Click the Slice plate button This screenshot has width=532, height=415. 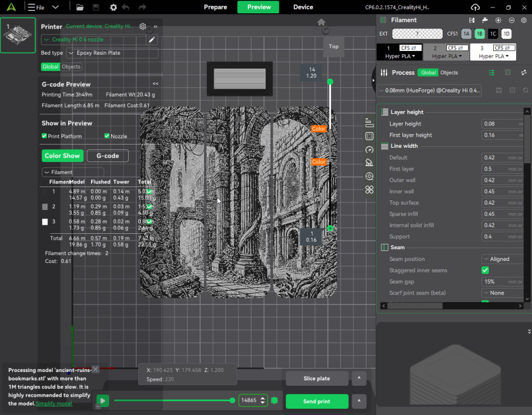317,378
